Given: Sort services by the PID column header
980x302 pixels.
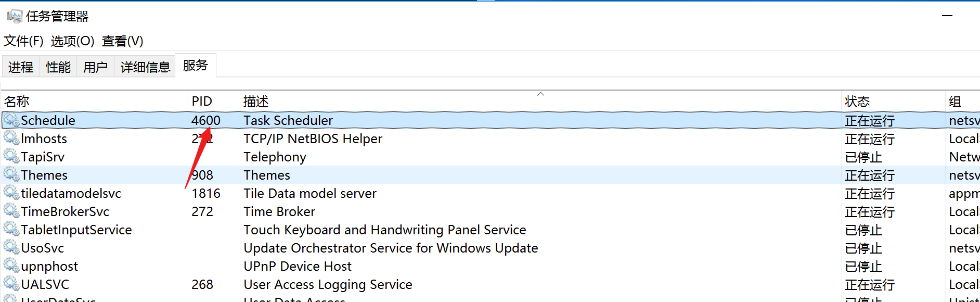Looking at the screenshot, I should pyautogui.click(x=202, y=102).
